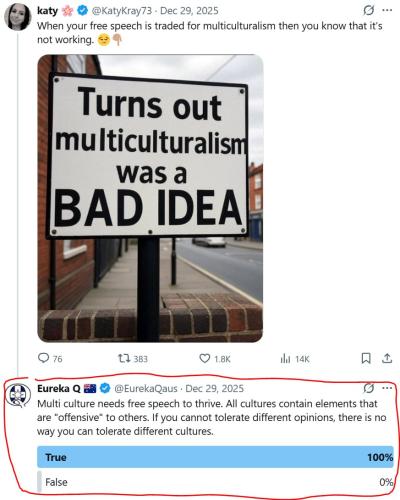Screen dimensions: 400x500
Task: Open more options on Eureka Q's reply
Action: pos(387,388)
